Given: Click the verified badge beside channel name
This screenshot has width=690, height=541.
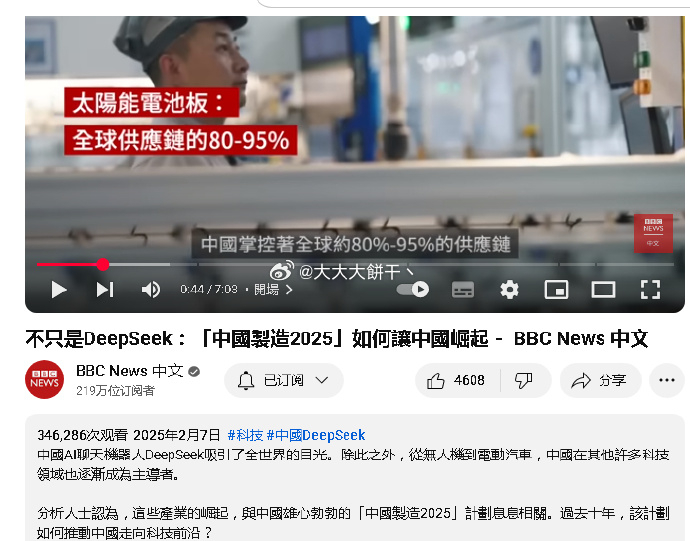Looking at the screenshot, I should point(194,372).
